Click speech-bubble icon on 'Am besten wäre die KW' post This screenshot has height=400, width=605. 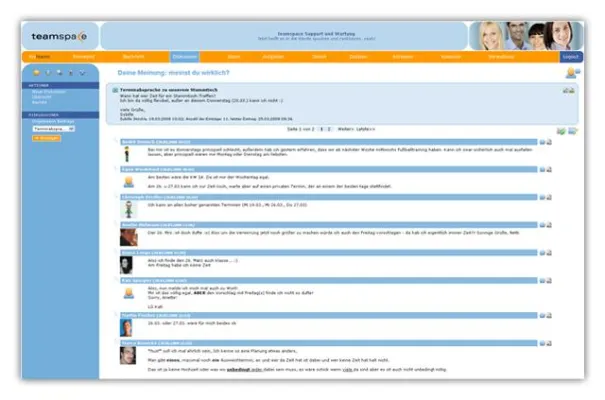[542, 170]
